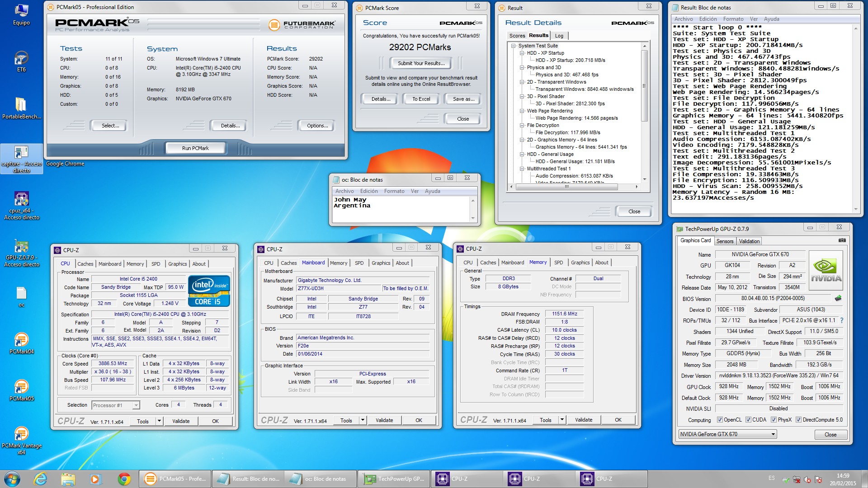Screen dimensions: 868x488
Task: Launch Windows Media Player from the taskbar
Action: (x=95, y=479)
